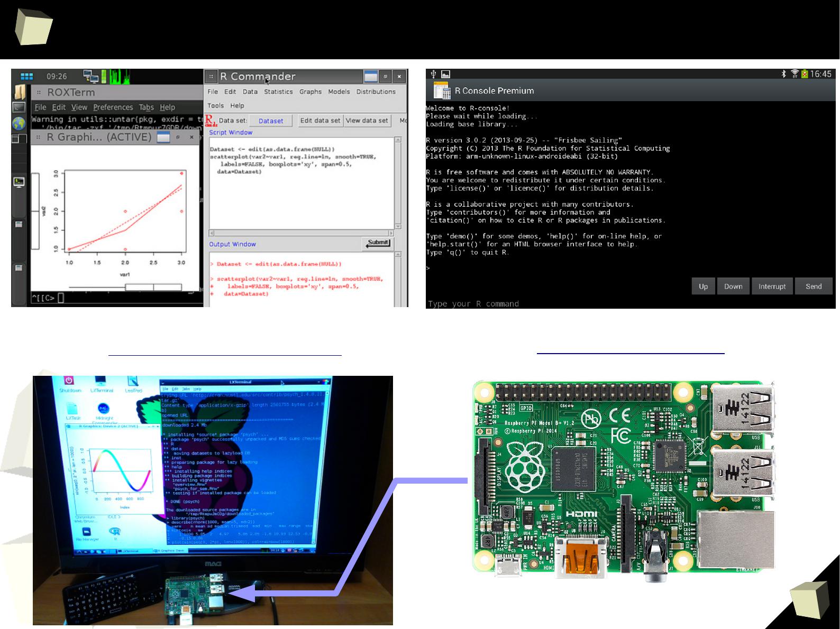This screenshot has height=629, width=840.
Task: Open the folder icon in the left dock
Action: 20,92
